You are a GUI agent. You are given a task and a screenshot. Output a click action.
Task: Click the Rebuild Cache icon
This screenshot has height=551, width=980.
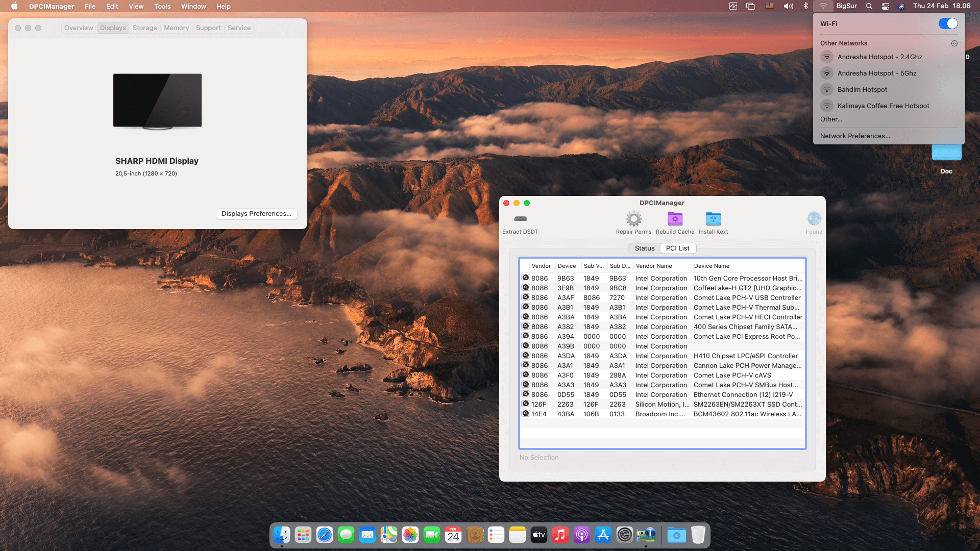pos(675,219)
